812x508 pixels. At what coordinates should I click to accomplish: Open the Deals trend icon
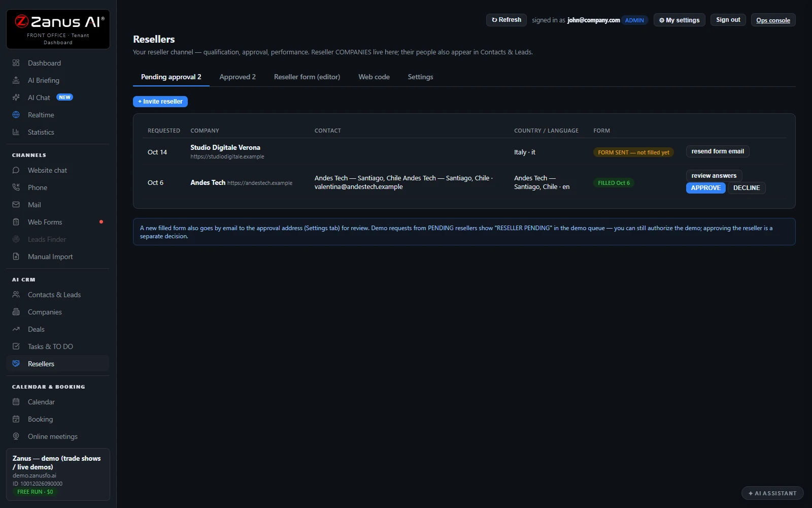[x=16, y=329]
